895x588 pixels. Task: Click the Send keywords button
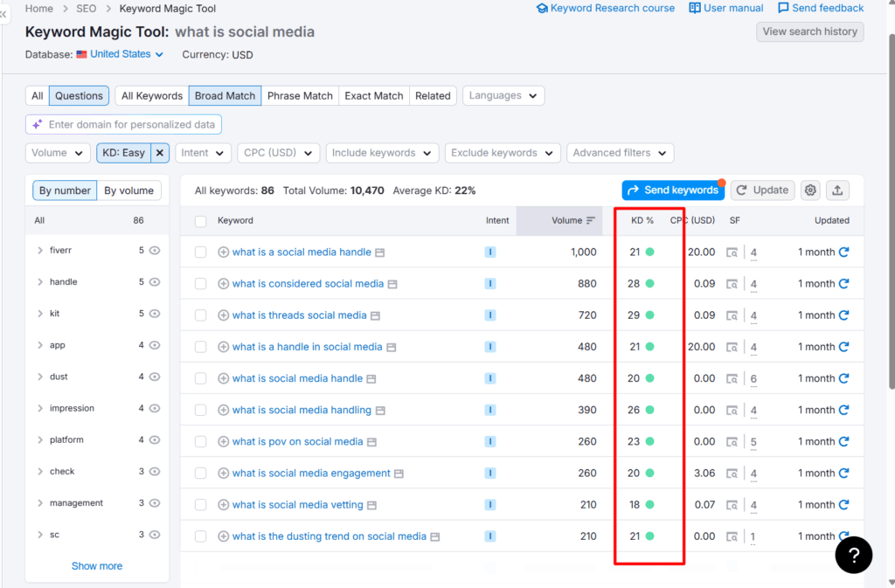pos(674,190)
